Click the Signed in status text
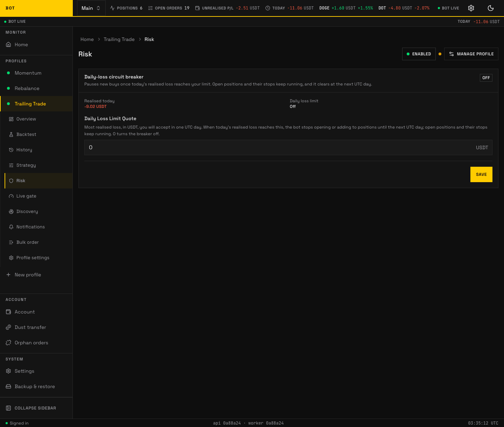 (19, 423)
